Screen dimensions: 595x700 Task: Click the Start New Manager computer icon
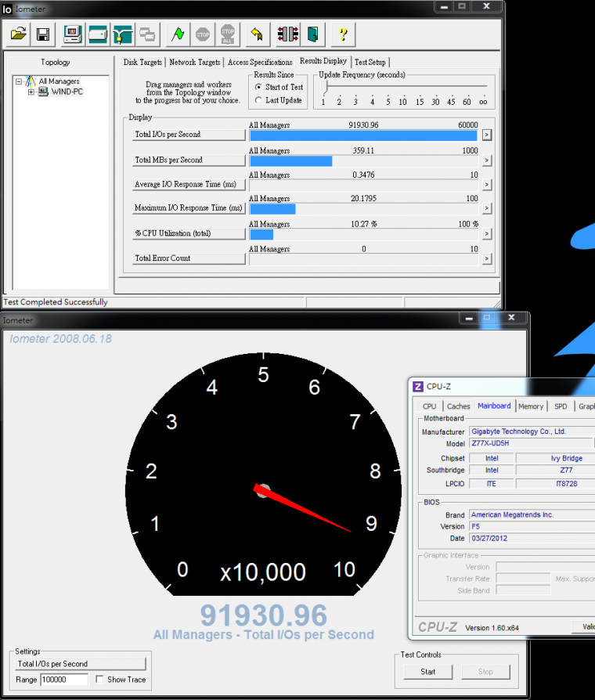[72, 34]
